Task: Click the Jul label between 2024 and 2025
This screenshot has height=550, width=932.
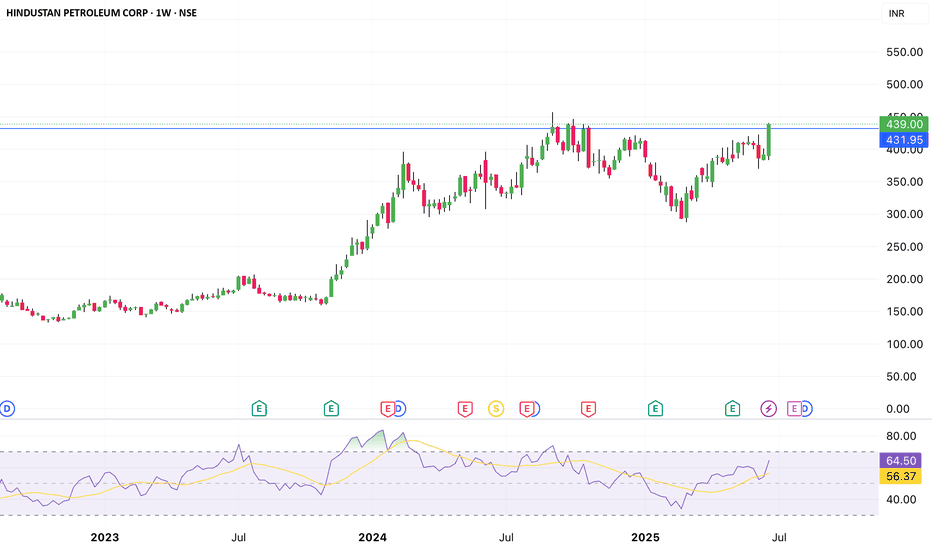Action: (506, 538)
